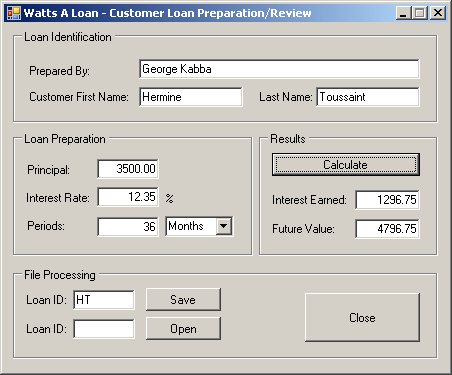Click the window title text
452x375 pixels.
168,13
